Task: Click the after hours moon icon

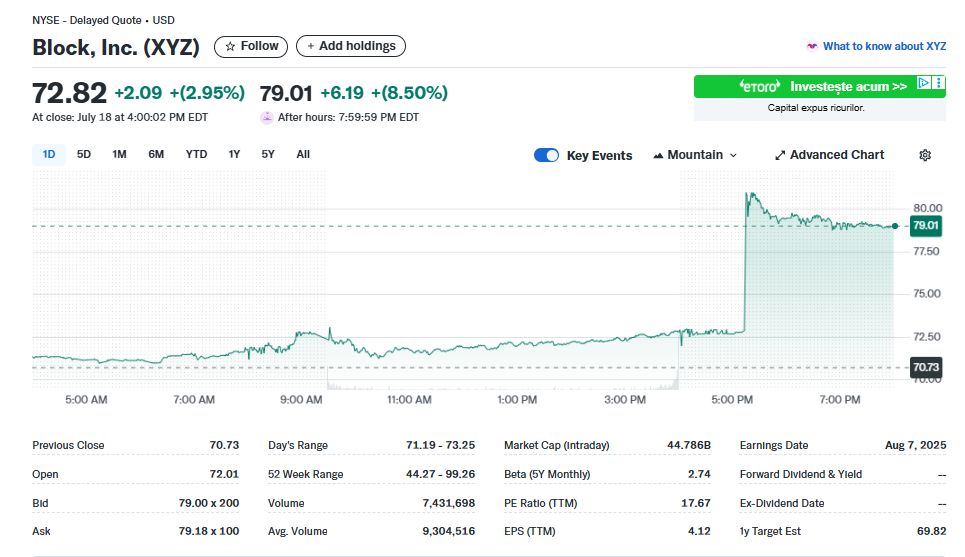Action: [266, 118]
